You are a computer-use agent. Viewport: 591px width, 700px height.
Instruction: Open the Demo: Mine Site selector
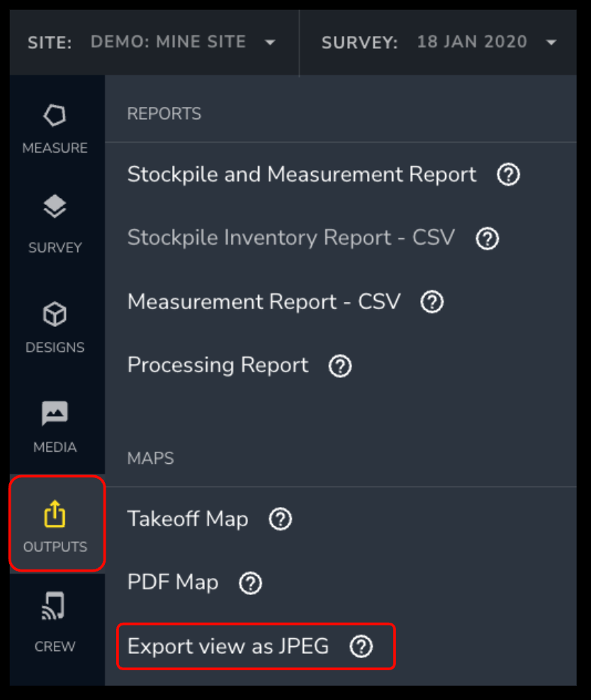click(169, 42)
